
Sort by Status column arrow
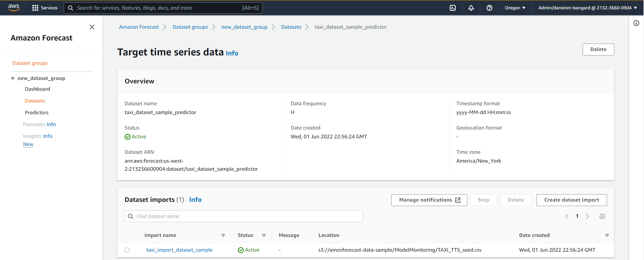[x=264, y=235]
